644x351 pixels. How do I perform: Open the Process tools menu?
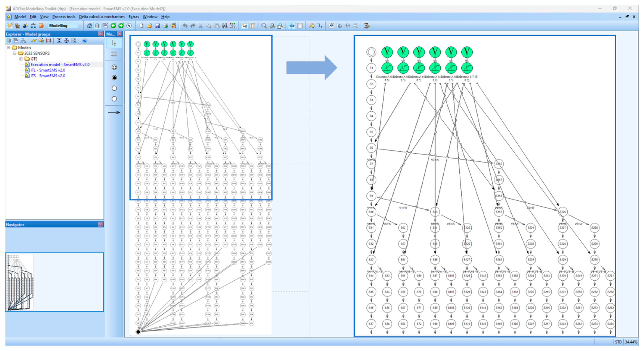(x=63, y=17)
